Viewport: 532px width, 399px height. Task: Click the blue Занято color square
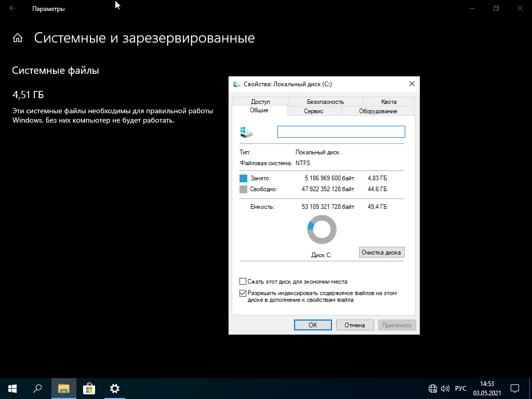pos(243,178)
